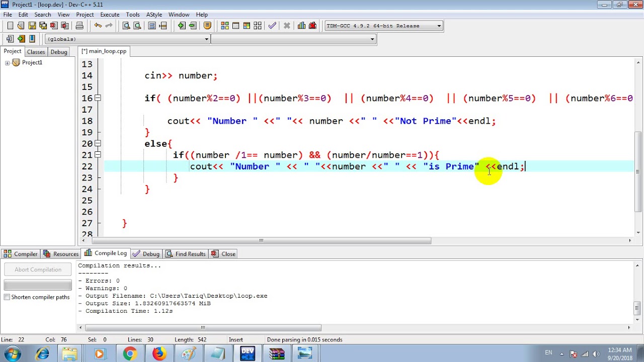Click compile log horizontal scrollbar
Viewport: 644px width, 362px height.
[x=203, y=328]
